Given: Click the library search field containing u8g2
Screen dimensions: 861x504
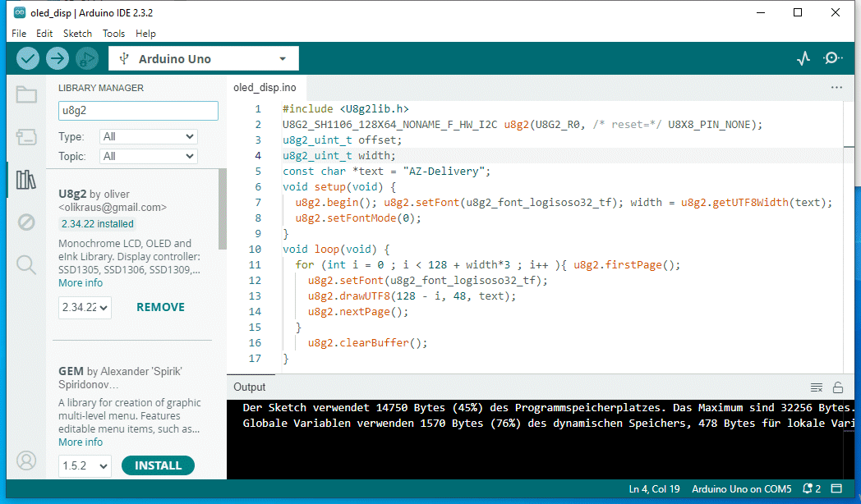Looking at the screenshot, I should click(x=138, y=111).
